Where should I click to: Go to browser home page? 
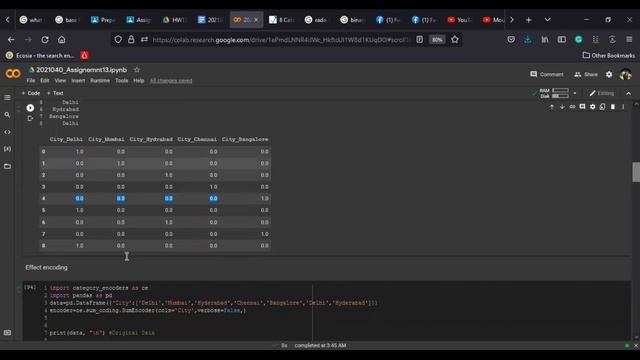pyautogui.click(x=62, y=40)
